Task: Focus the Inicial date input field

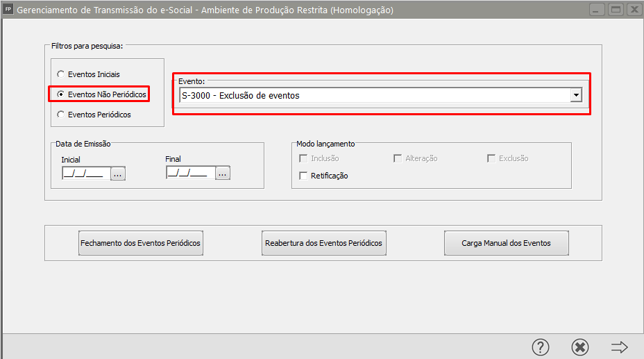Action: [x=83, y=174]
